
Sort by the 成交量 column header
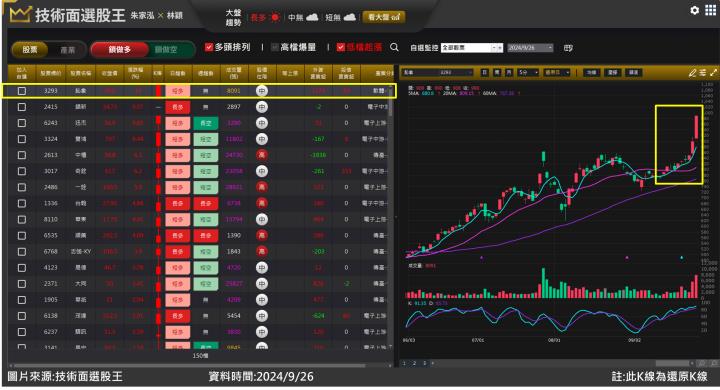click(234, 73)
